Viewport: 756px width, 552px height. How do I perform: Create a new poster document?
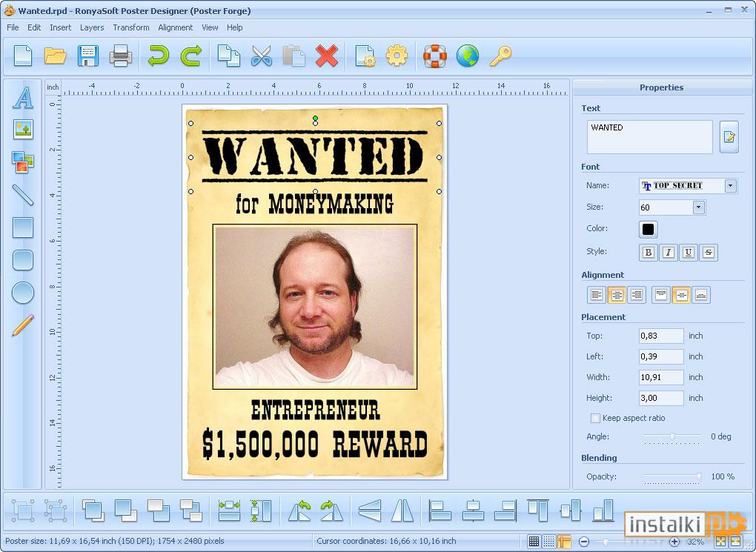click(x=23, y=56)
